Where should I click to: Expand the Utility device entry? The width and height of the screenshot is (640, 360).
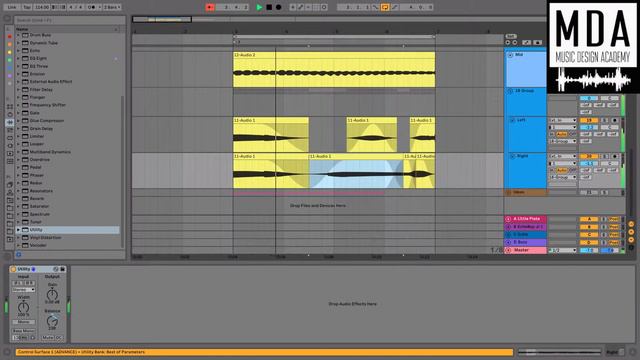[x=18, y=230]
